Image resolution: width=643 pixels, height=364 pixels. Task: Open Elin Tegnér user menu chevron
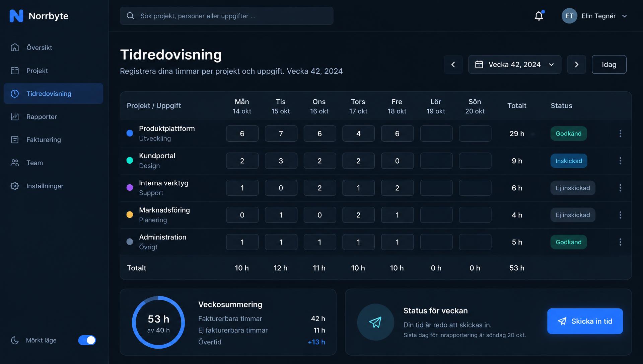[624, 16]
